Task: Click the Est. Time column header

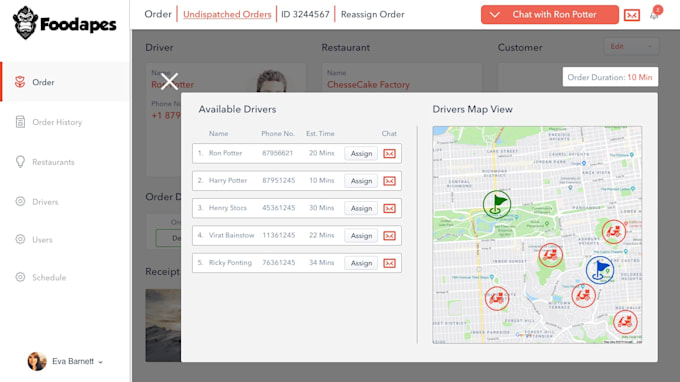Action: click(320, 134)
